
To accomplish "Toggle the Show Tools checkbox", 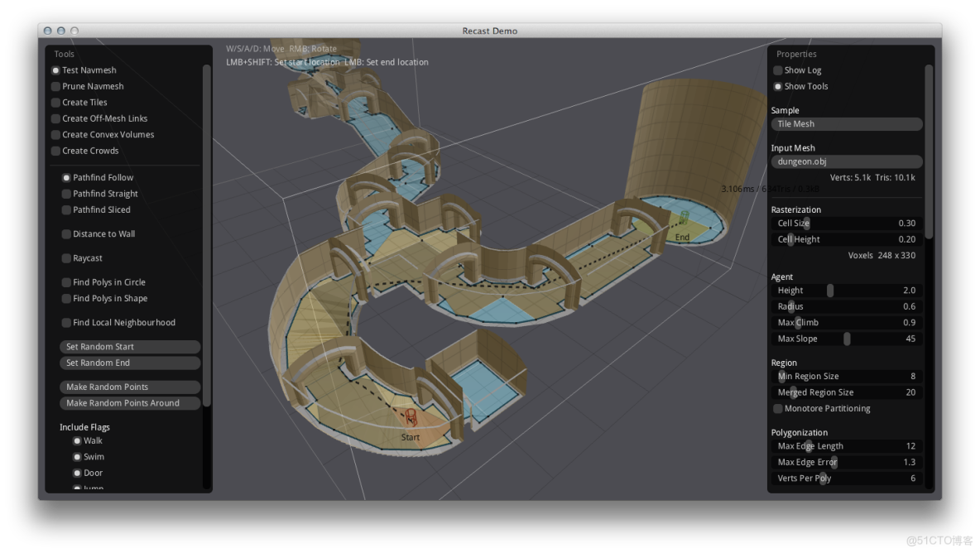I will point(778,86).
